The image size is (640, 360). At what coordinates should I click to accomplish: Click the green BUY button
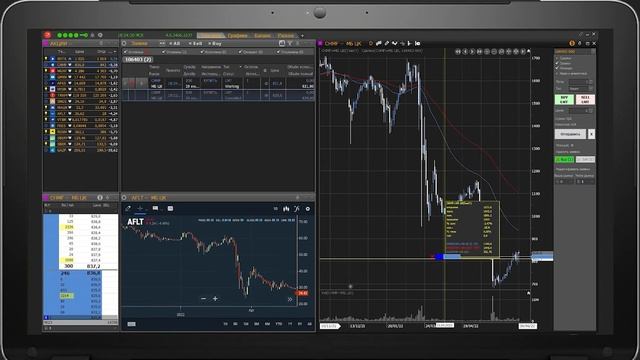(564, 100)
